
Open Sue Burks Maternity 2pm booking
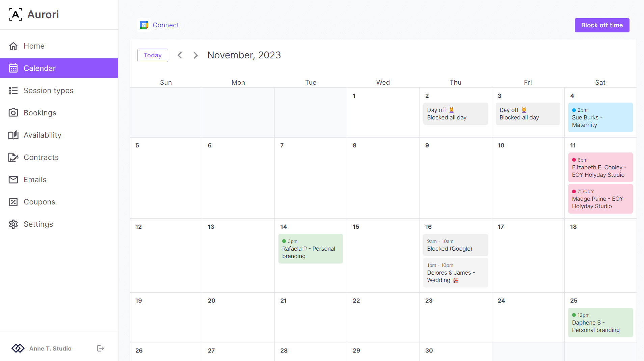point(600,117)
